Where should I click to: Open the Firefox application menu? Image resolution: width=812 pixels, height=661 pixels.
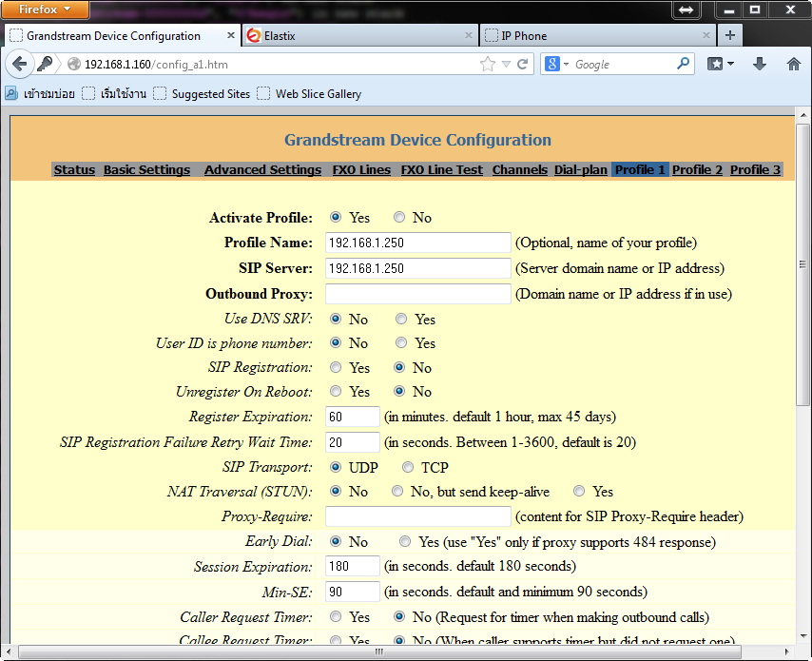click(x=45, y=10)
